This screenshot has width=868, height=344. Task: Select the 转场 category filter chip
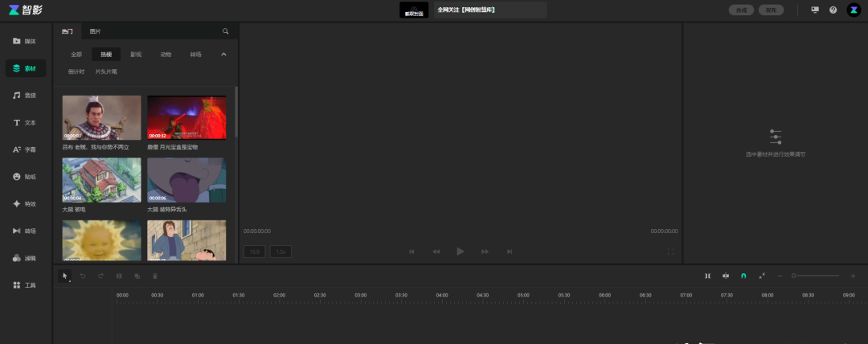[x=196, y=55]
